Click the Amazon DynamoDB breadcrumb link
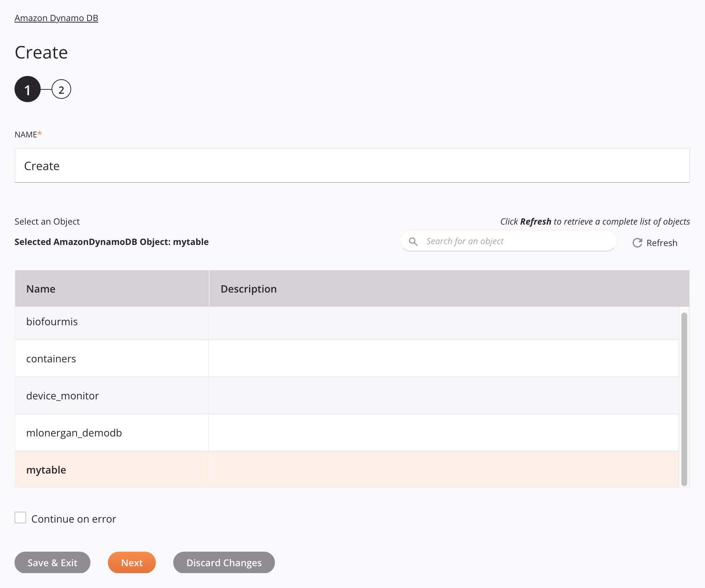705x588 pixels. (x=56, y=17)
